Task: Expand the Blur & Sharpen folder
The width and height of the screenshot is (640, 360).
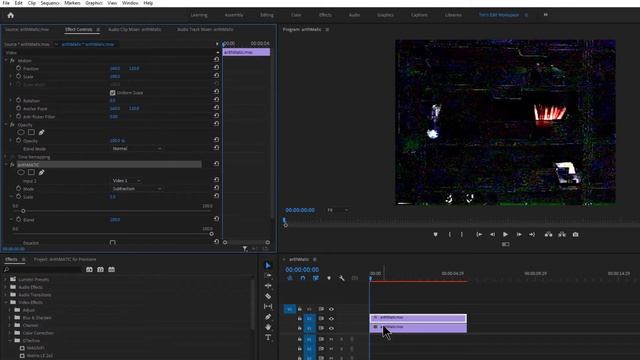Action: (x=10, y=318)
